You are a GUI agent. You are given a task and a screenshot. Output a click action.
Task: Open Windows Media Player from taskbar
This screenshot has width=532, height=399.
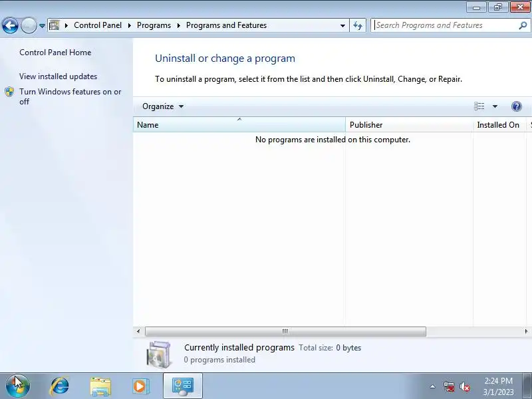click(140, 386)
